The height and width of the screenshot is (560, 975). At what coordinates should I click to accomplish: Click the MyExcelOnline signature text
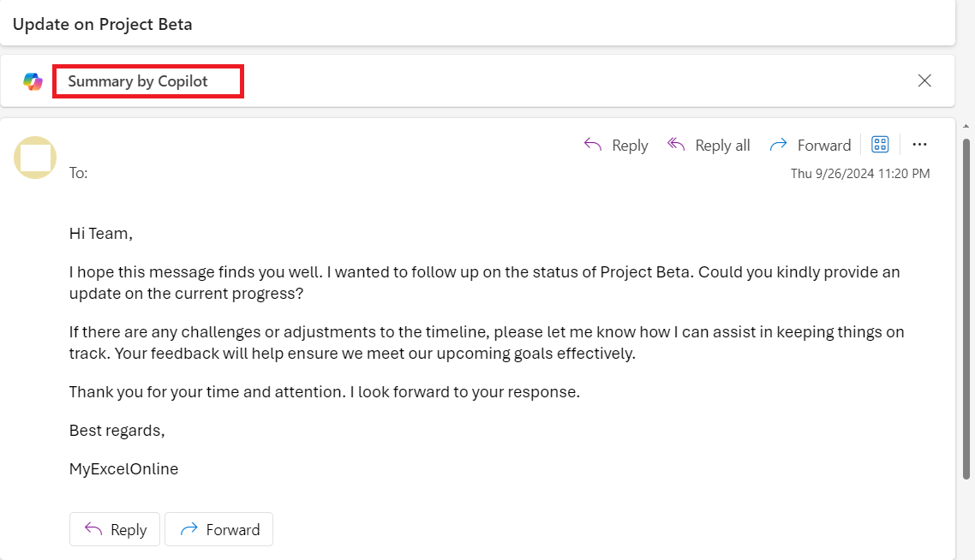coord(123,469)
